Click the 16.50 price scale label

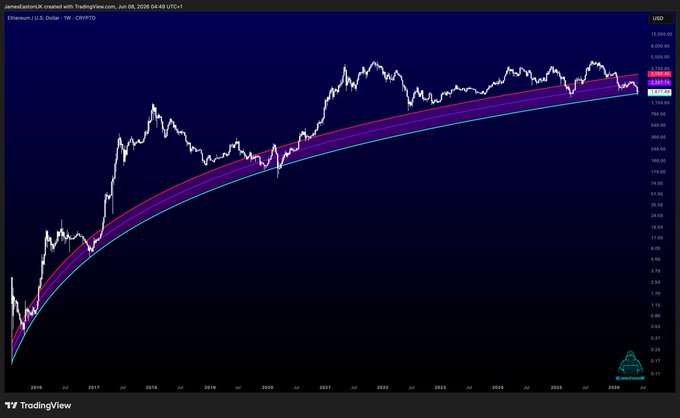coord(657,227)
